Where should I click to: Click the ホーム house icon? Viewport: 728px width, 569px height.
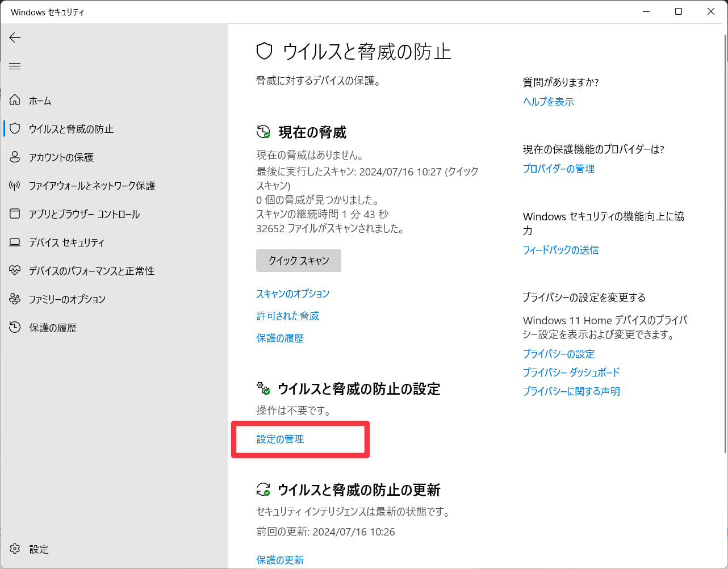(15, 101)
